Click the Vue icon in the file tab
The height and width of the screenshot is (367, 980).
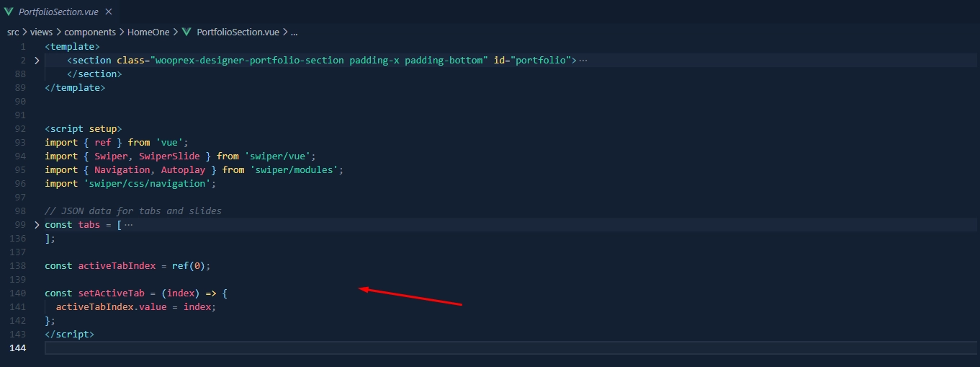pyautogui.click(x=9, y=12)
